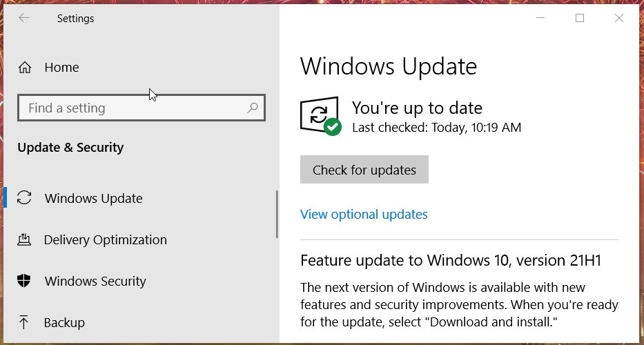Minimize the Settings window

point(540,18)
